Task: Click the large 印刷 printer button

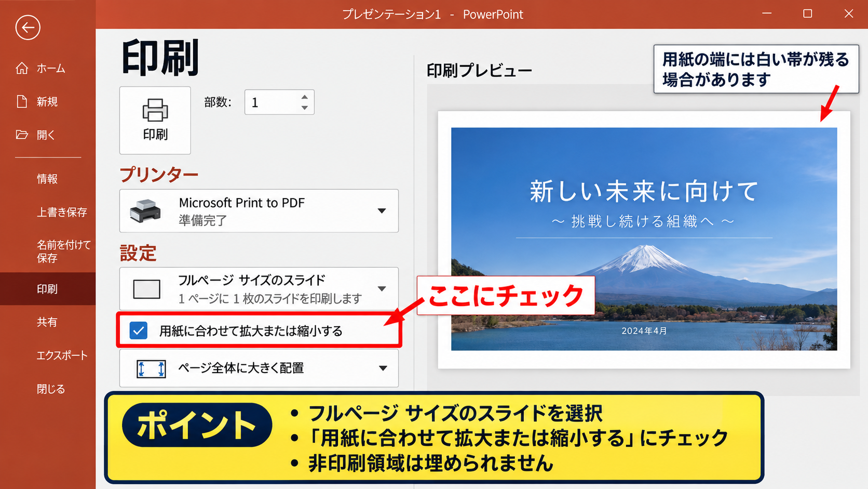Action: tap(155, 120)
